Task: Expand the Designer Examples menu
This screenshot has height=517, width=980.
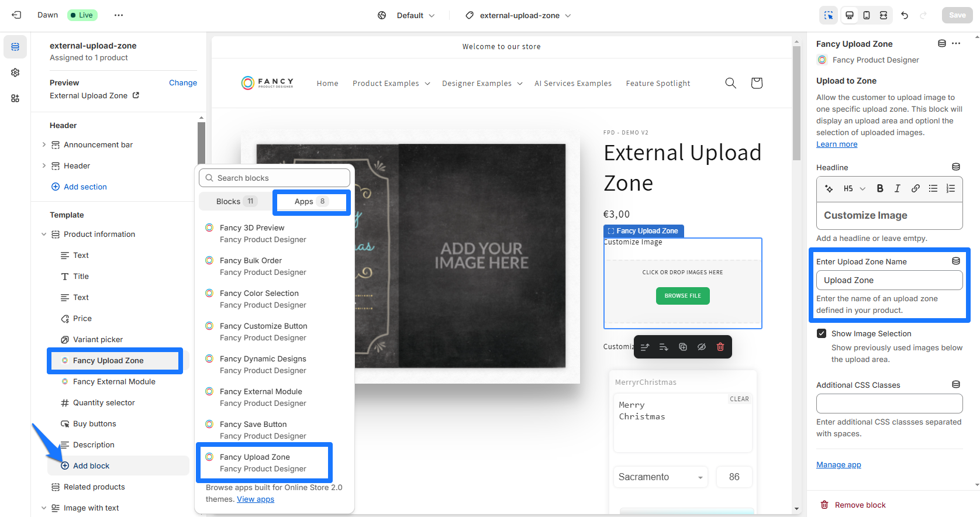Action: (x=482, y=83)
